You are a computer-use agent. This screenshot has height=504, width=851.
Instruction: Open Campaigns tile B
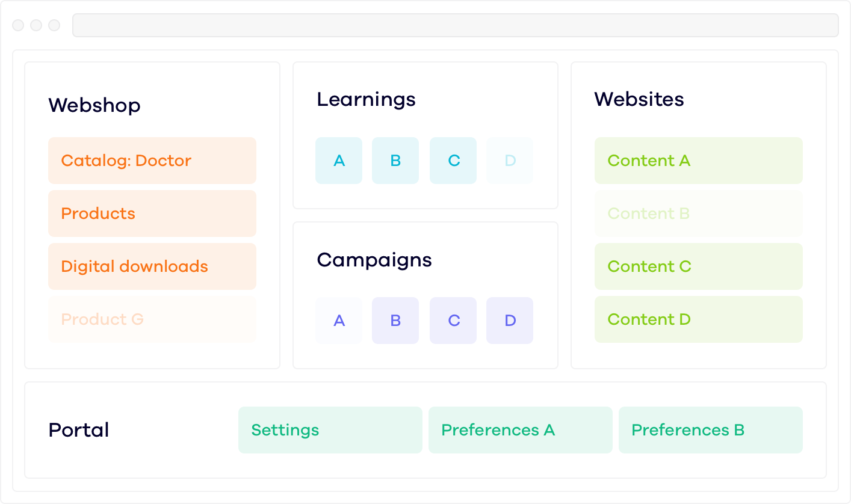point(395,321)
